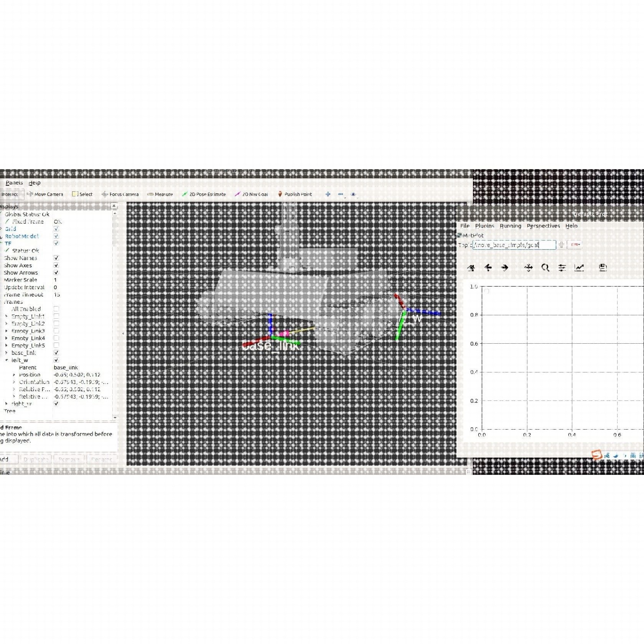The height and width of the screenshot is (644, 644).
Task: Select the MatPlot zoom magnifier tool
Action: click(x=545, y=268)
